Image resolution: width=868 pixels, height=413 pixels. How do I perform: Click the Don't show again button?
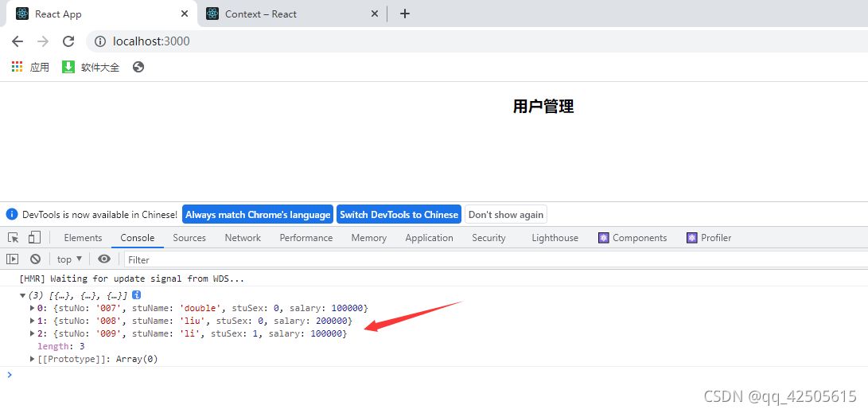click(506, 215)
